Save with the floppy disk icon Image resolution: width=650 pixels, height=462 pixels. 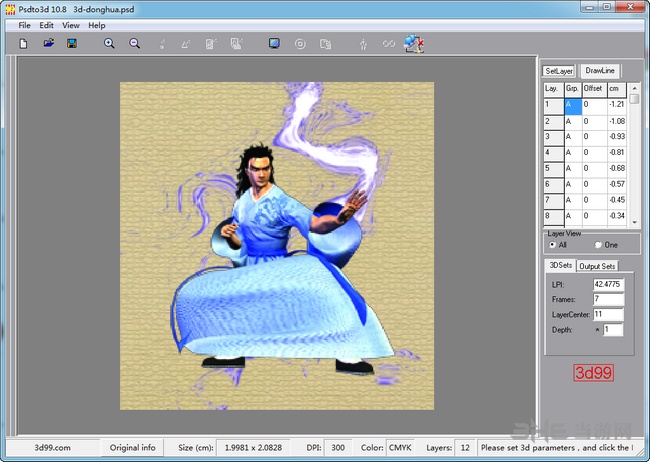pos(72,43)
